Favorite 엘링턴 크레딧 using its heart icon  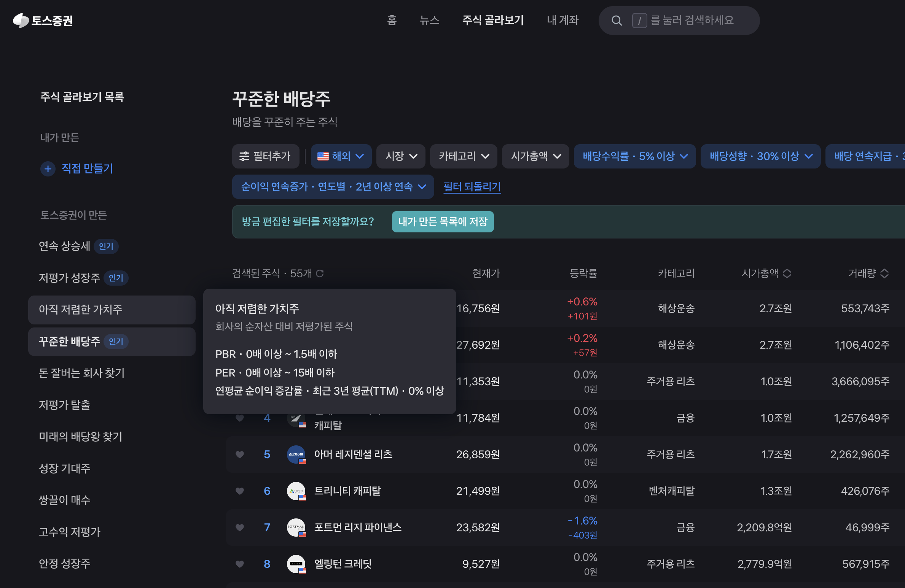click(240, 564)
